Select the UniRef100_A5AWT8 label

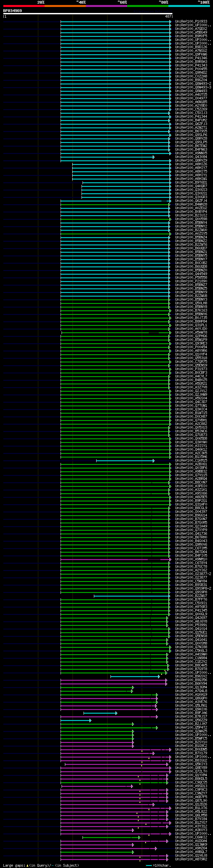tap(191, 332)
